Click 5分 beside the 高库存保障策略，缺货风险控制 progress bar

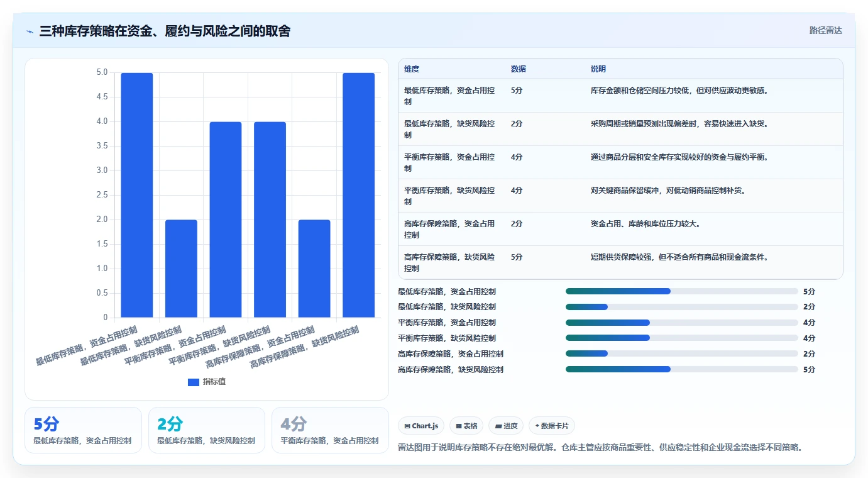pos(810,370)
